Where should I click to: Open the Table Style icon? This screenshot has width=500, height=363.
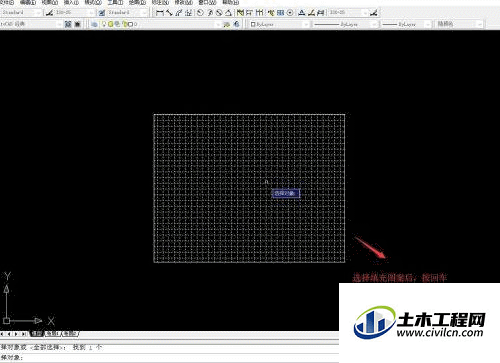102,13
